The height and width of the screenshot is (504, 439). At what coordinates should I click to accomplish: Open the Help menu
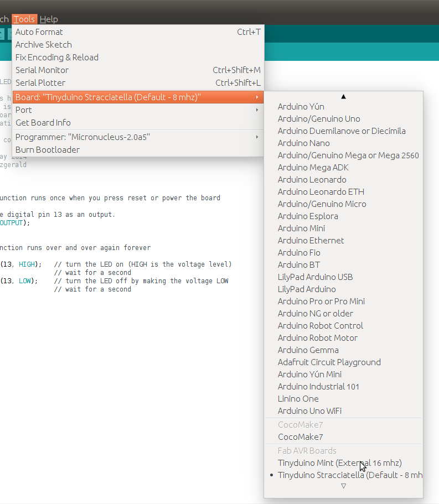49,19
